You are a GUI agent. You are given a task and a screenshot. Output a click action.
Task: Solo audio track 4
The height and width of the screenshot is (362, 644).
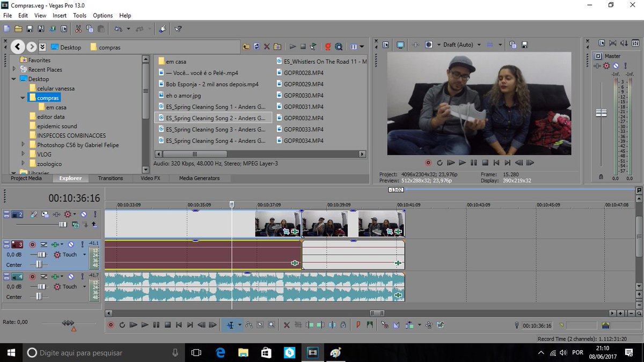point(82,277)
